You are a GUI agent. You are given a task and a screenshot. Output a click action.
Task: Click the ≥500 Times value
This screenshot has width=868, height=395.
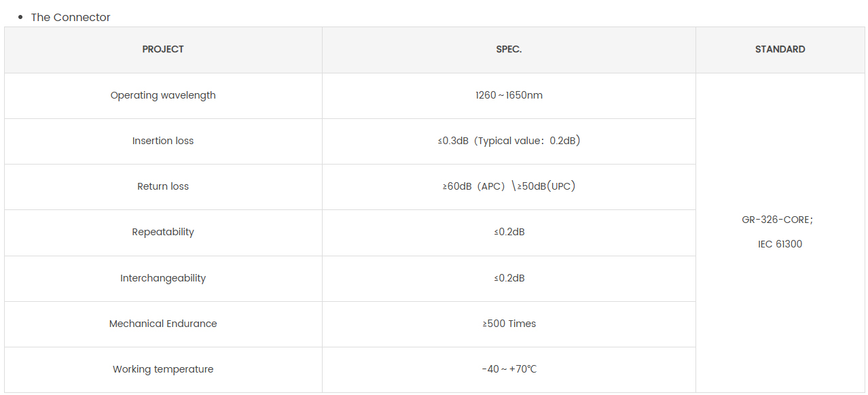coord(509,324)
